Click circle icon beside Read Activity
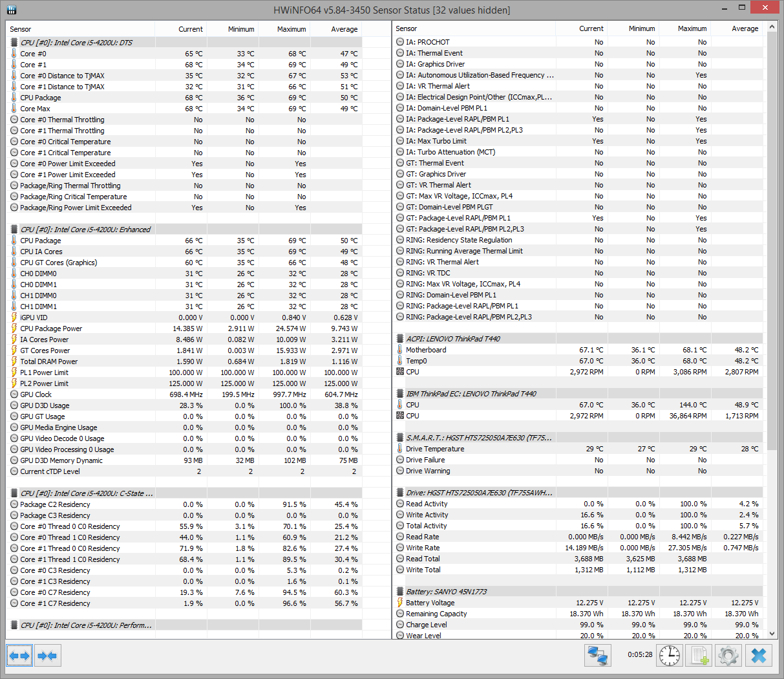The width and height of the screenshot is (784, 679). pyautogui.click(x=400, y=504)
